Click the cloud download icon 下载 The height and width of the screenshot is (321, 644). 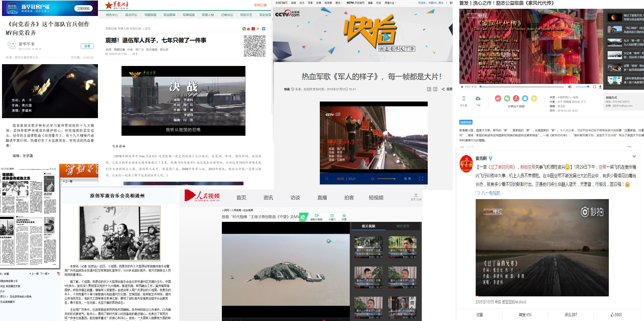click(x=478, y=99)
